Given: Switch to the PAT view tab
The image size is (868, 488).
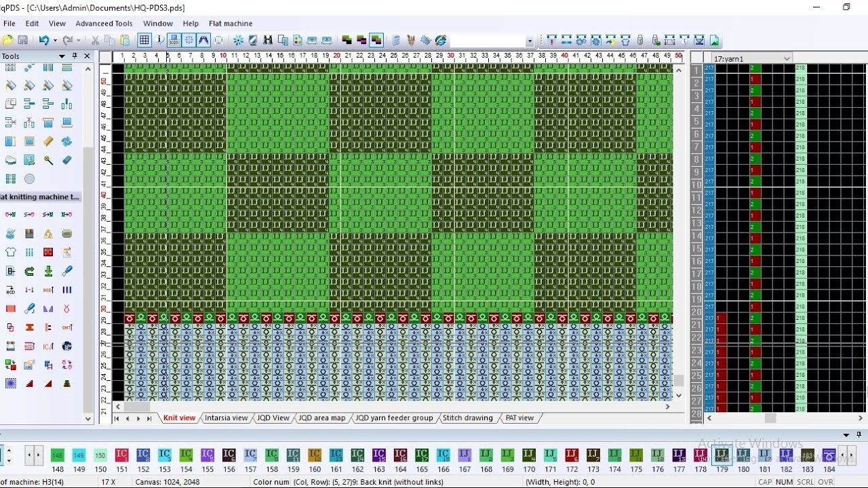Looking at the screenshot, I should coord(519,418).
